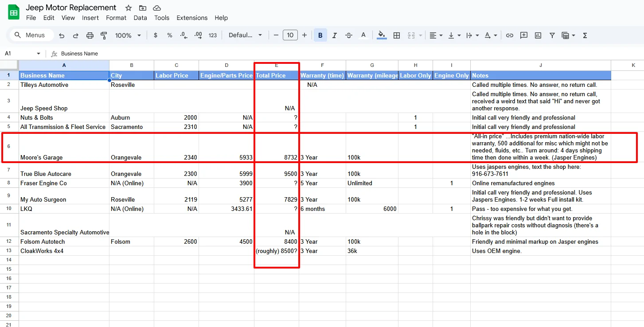
Task: Select the Tilleys Automotive cell
Action: tap(64, 85)
